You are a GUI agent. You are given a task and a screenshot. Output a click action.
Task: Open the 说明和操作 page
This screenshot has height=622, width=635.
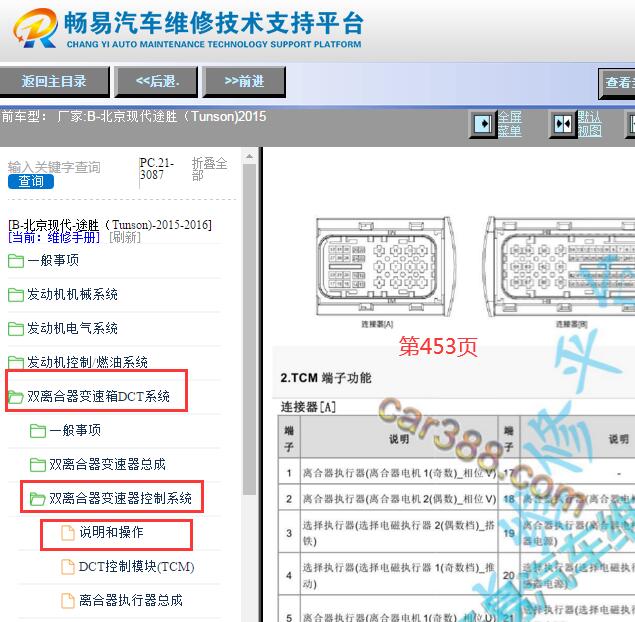point(111,533)
